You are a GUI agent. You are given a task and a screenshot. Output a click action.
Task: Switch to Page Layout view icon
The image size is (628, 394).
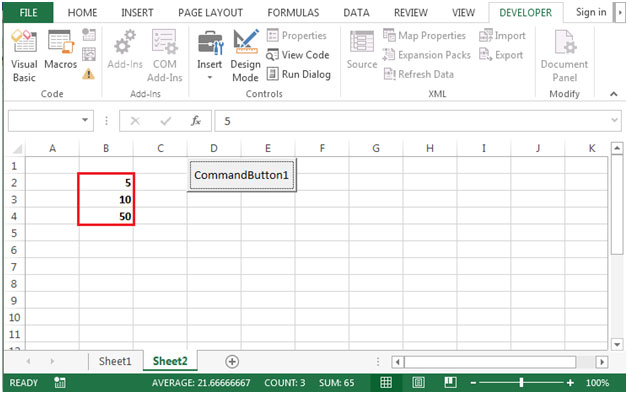pos(418,382)
